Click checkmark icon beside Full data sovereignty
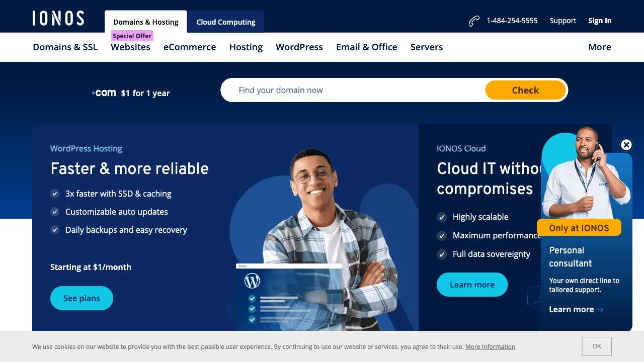This screenshot has height=362, width=644. 442,254
